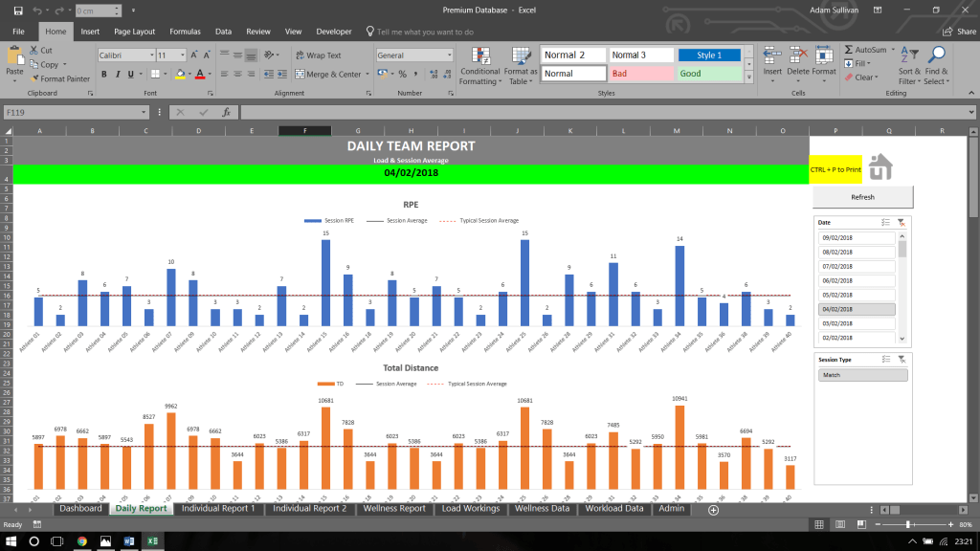This screenshot has height=551, width=980.
Task: Open the Page Layout ribbon tab
Action: point(134,32)
